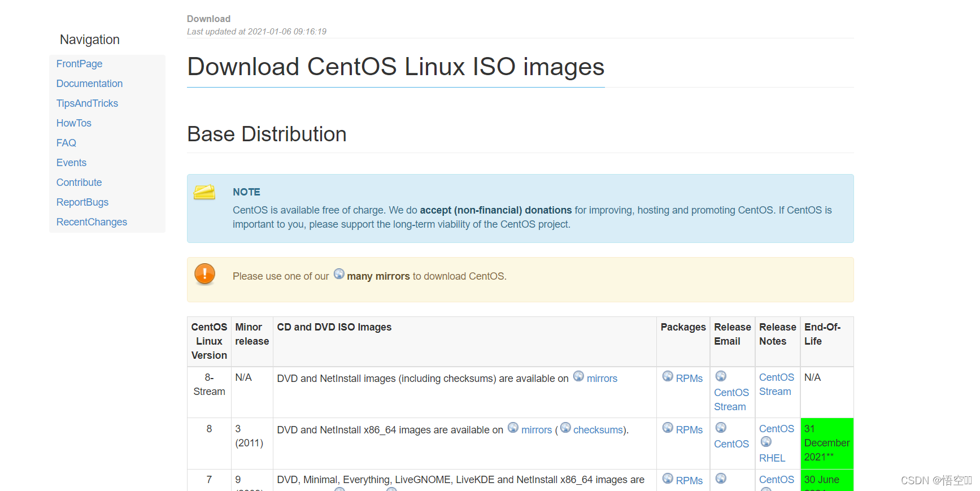Click globe icon before version 8 mirrors
Screen dimensions: 980x491
point(513,428)
